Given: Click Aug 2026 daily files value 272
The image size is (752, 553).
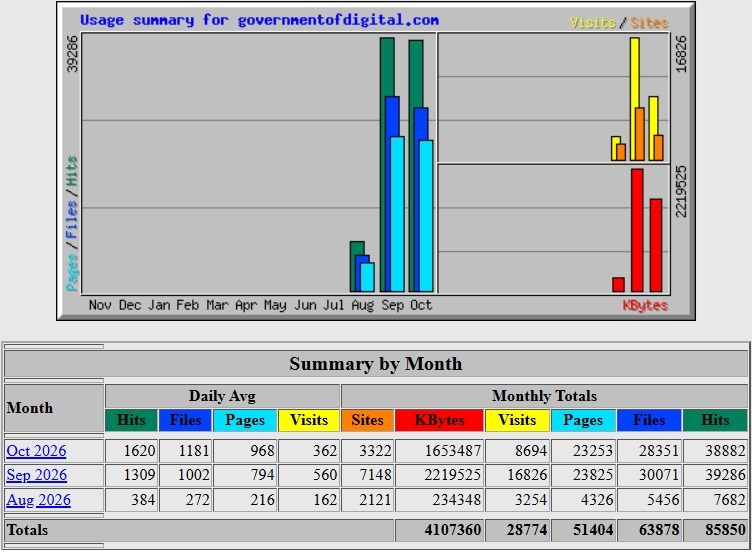Looking at the screenshot, I should click(x=198, y=500).
